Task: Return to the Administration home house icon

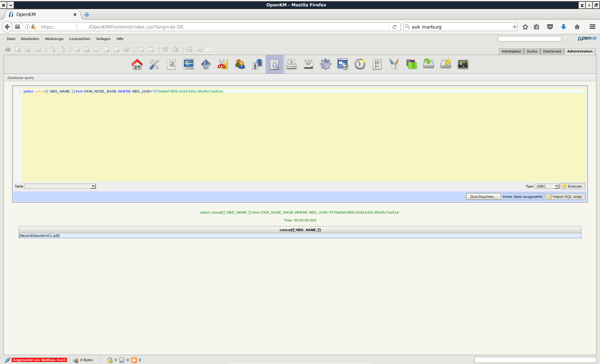Action: click(137, 64)
